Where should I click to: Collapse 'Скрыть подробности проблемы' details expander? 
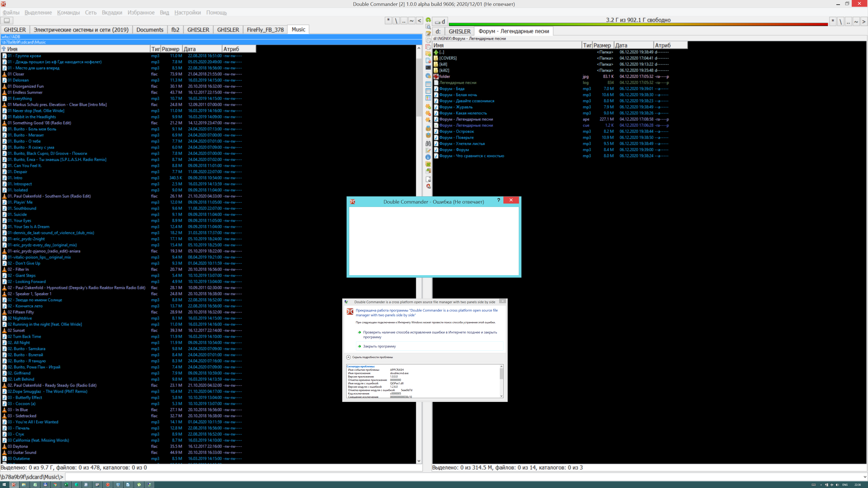pos(348,357)
